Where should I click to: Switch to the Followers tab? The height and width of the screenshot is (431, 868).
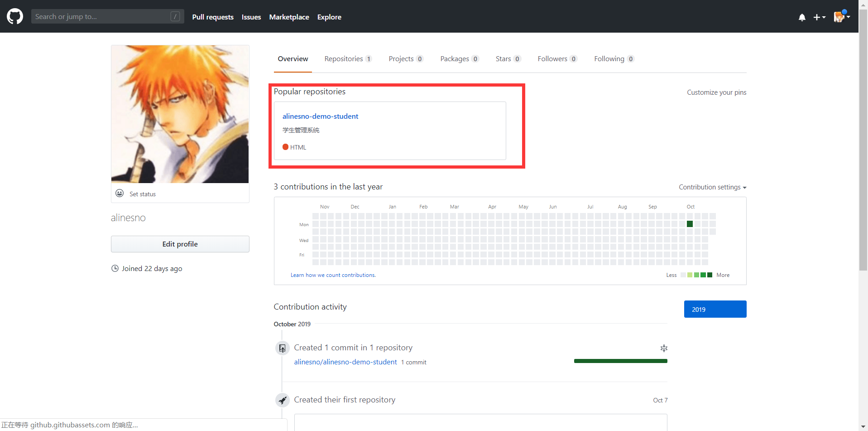557,59
